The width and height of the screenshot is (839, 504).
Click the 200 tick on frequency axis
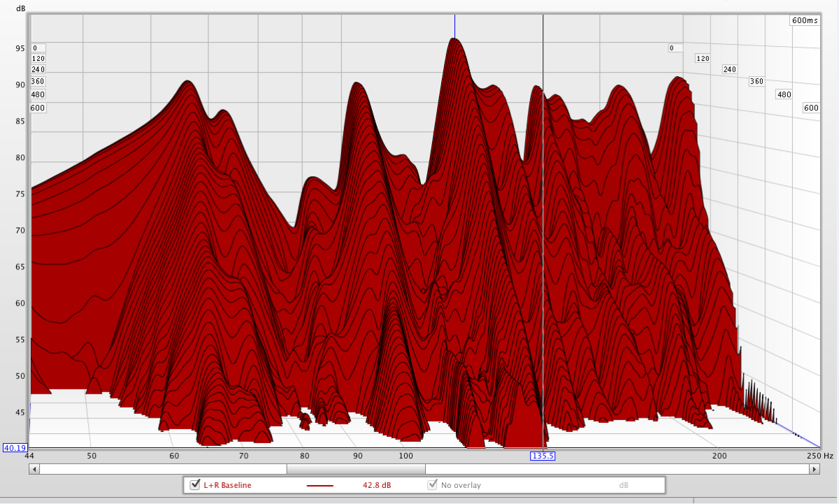point(719,456)
